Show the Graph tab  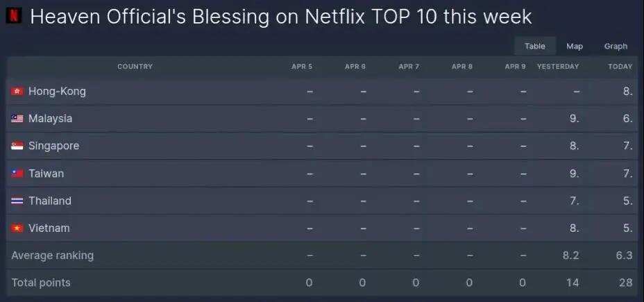pos(616,47)
